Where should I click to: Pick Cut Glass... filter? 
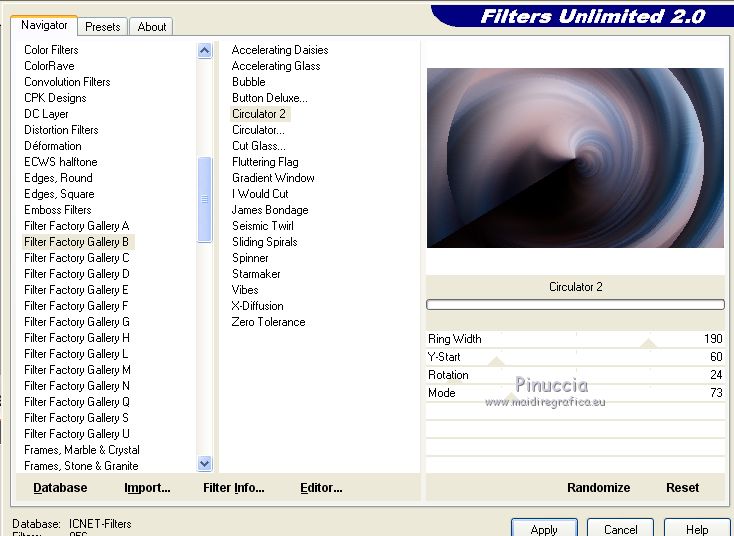coord(258,146)
